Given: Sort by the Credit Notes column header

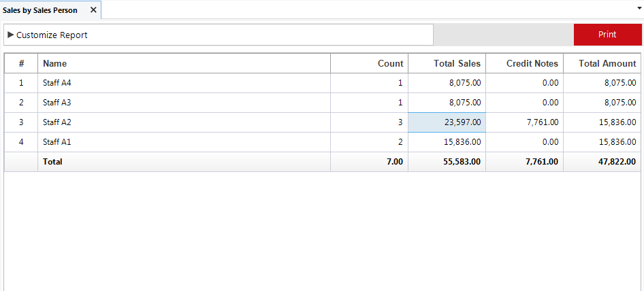Looking at the screenshot, I should click(524, 63).
